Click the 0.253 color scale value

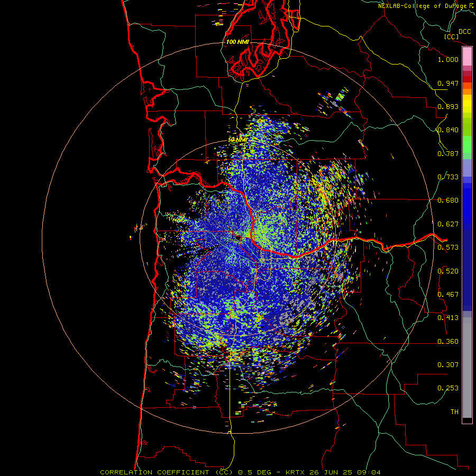[x=448, y=388]
